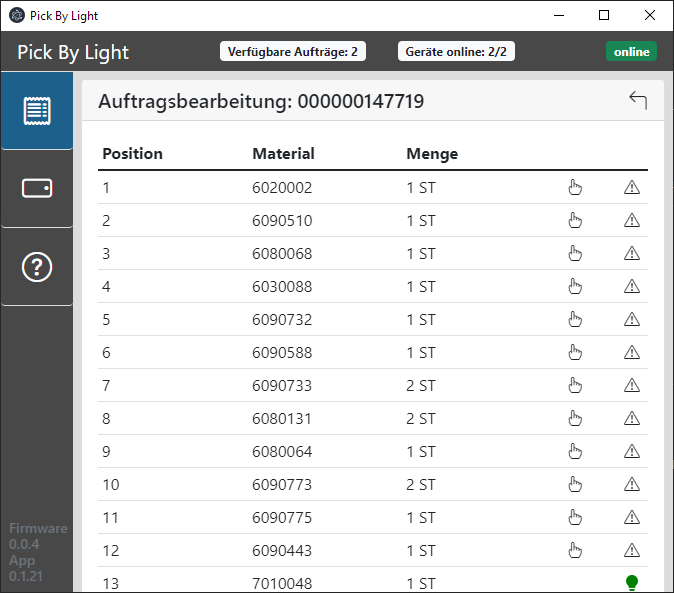Open the orders list sidebar icon
The height and width of the screenshot is (593, 674).
click(x=37, y=111)
